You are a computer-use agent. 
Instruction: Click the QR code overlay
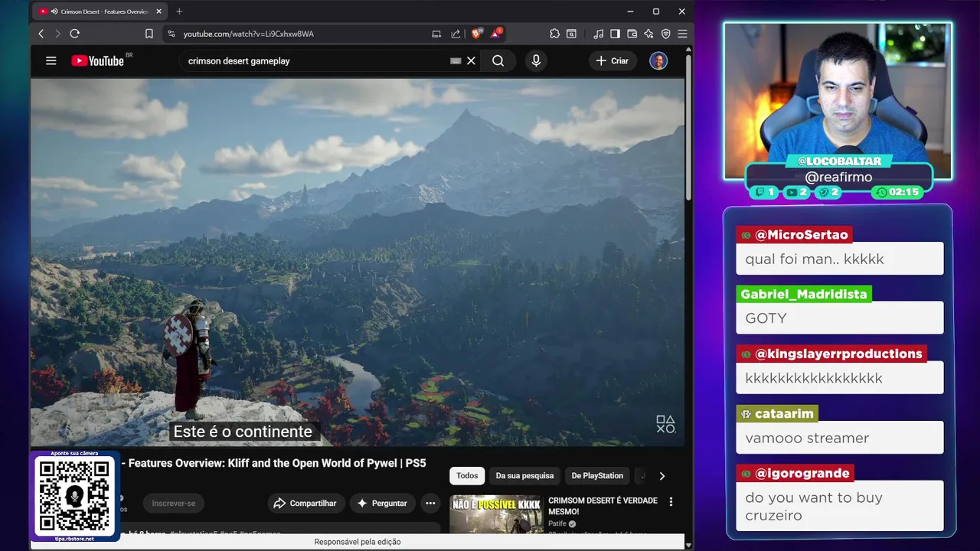(74, 496)
